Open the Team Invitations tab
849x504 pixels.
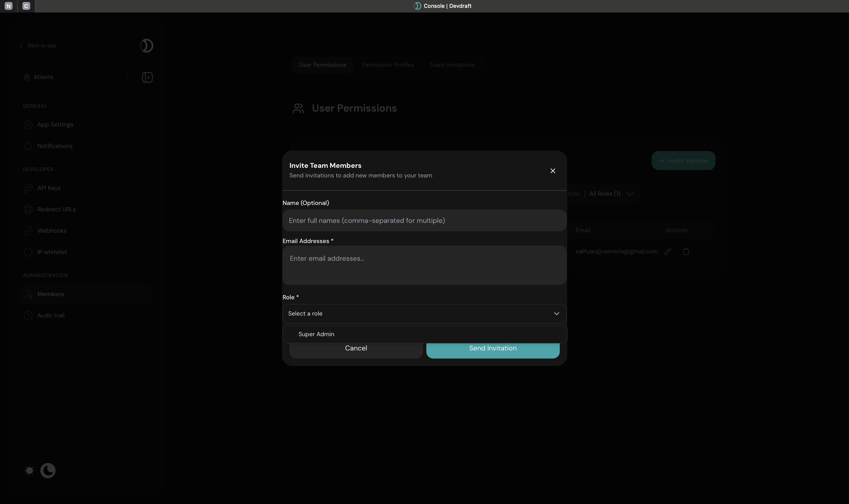click(452, 65)
